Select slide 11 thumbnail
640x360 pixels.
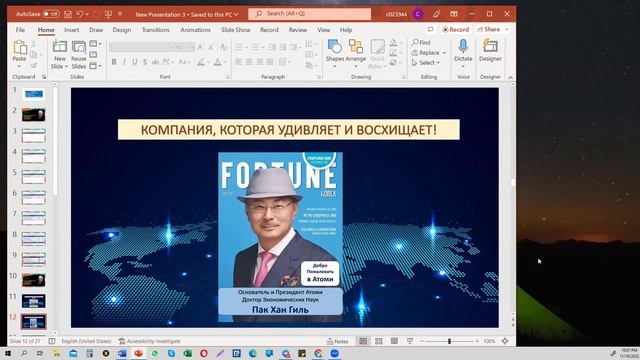click(x=33, y=301)
